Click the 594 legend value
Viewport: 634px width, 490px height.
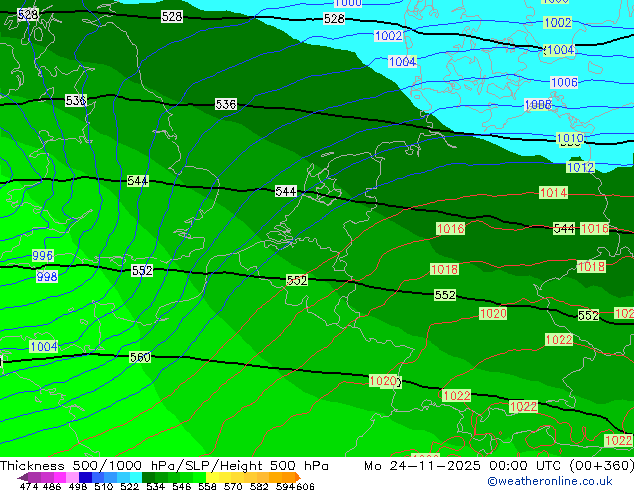pyautogui.click(x=285, y=486)
